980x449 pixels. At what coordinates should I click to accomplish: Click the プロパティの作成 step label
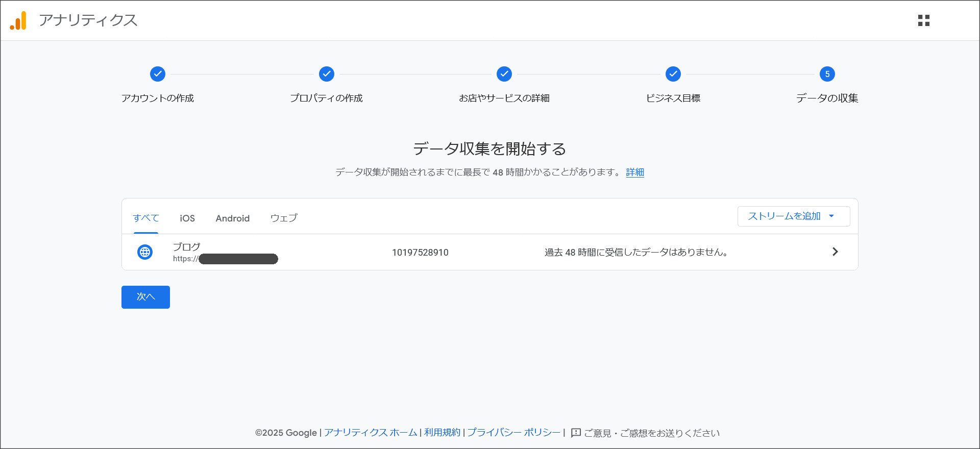[x=327, y=98]
